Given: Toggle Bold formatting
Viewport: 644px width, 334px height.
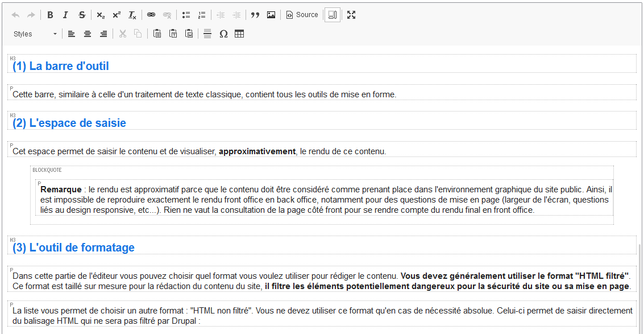Looking at the screenshot, I should click(50, 14).
